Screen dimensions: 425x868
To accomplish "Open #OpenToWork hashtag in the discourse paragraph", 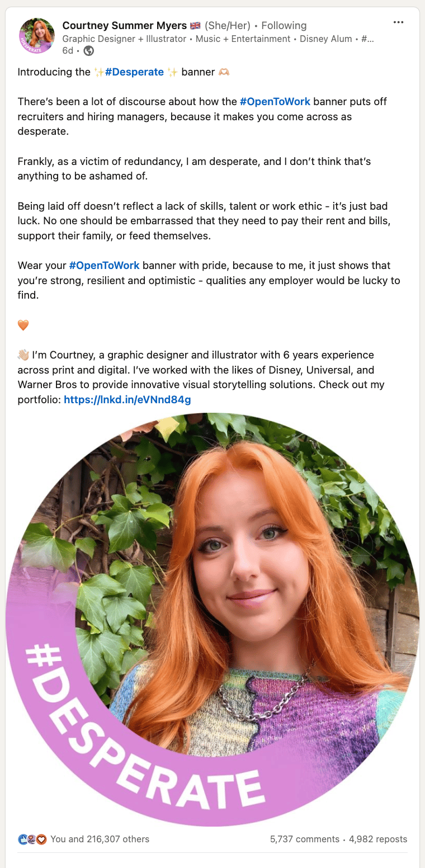I will (275, 102).
